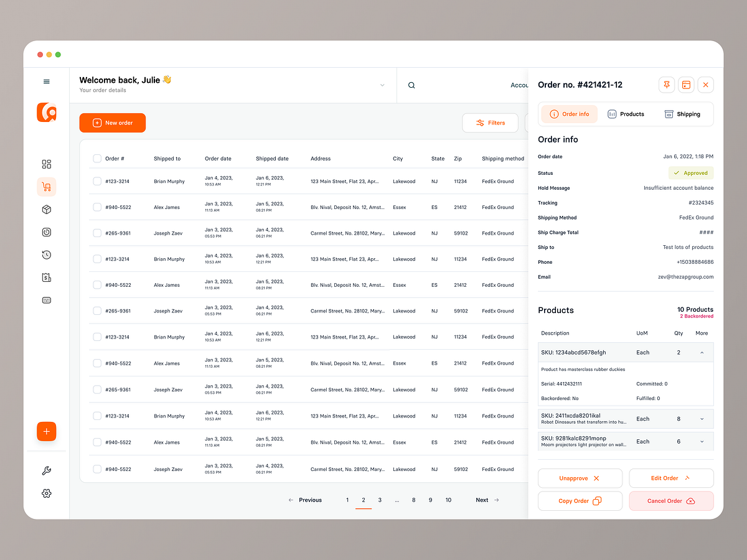The image size is (747, 560).
Task: Create a new order
Action: pyautogui.click(x=112, y=123)
